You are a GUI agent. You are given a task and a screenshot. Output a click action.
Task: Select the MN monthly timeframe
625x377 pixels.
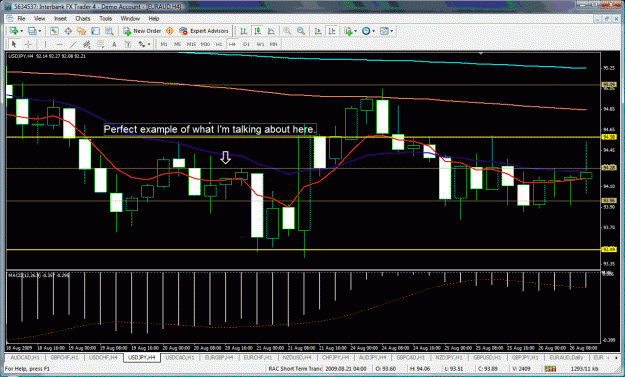273,44
